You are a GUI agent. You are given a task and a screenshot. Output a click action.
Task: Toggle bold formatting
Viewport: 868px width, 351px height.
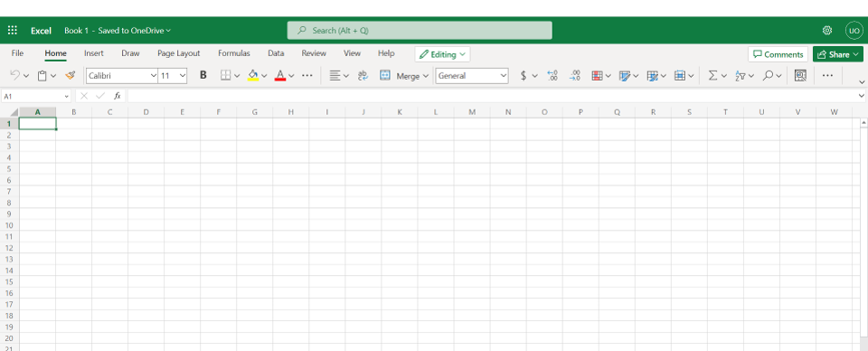(203, 76)
